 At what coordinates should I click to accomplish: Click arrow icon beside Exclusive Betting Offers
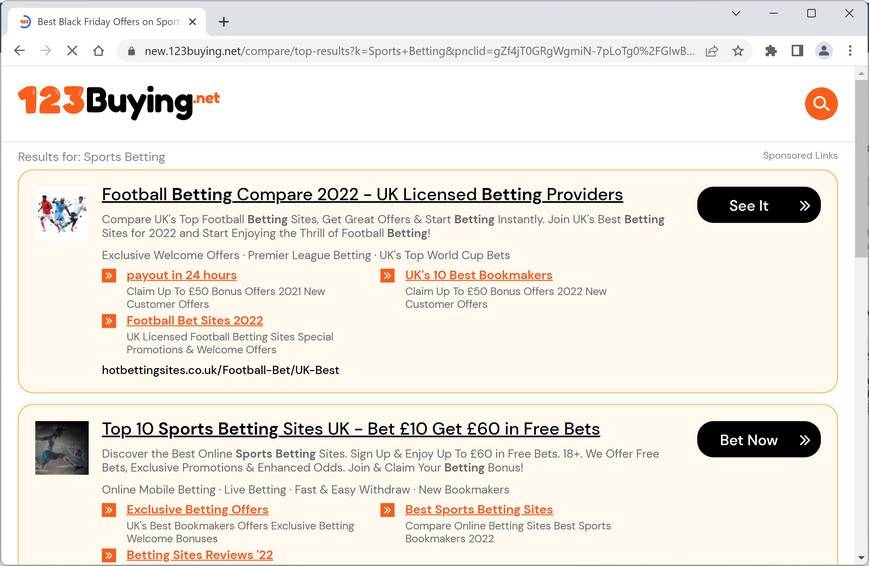[109, 510]
